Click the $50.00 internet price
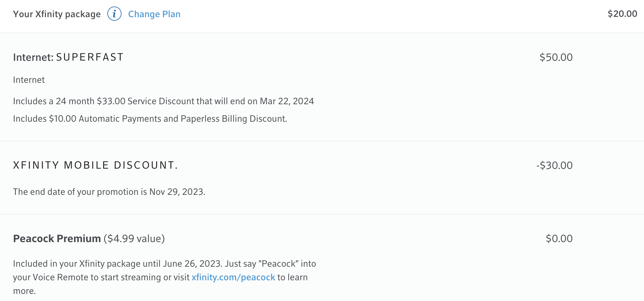 [556, 57]
